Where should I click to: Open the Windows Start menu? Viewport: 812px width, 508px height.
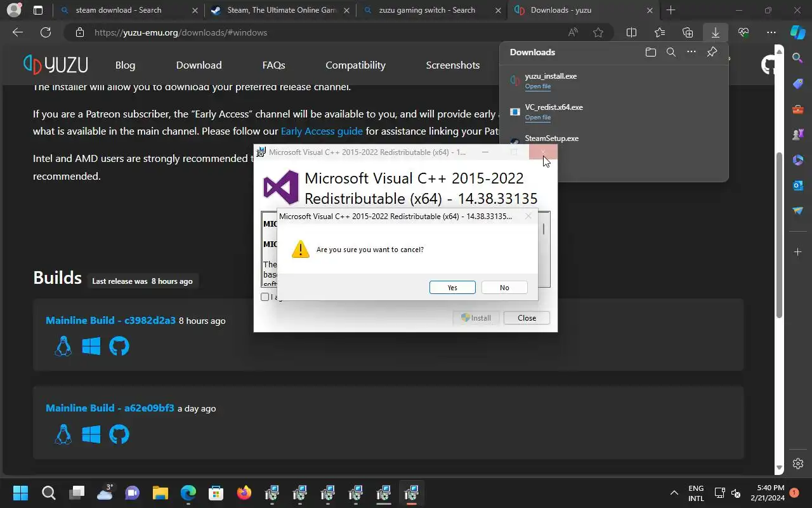tap(20, 493)
